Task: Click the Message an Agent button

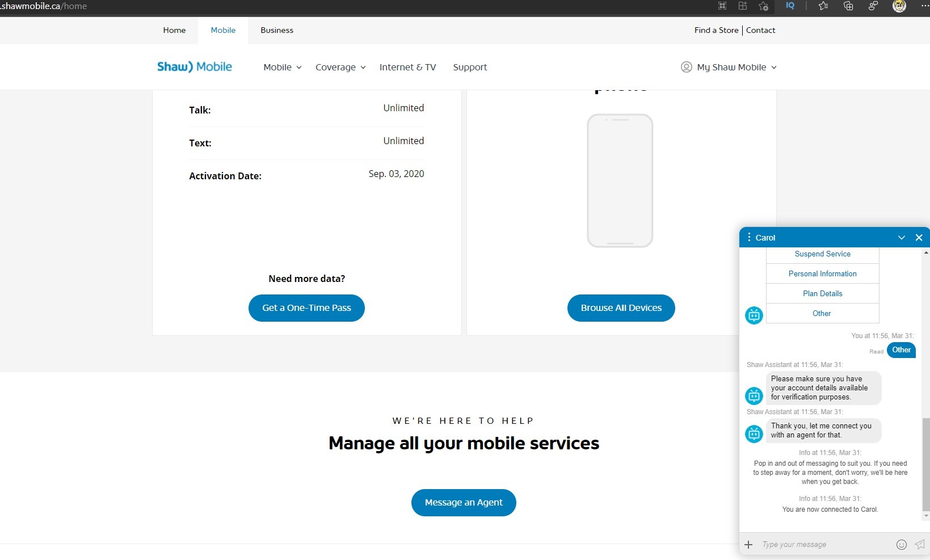Action: (464, 503)
